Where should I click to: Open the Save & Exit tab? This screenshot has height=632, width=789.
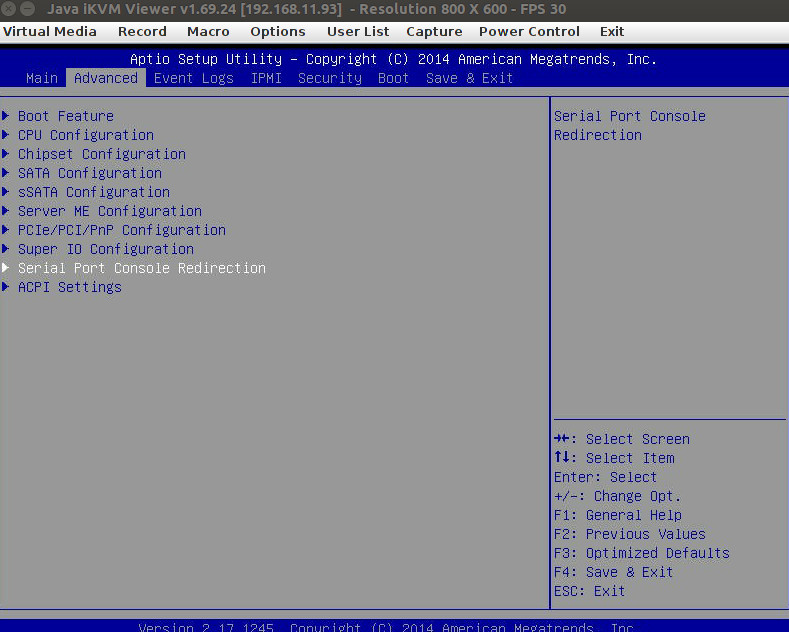pos(469,78)
